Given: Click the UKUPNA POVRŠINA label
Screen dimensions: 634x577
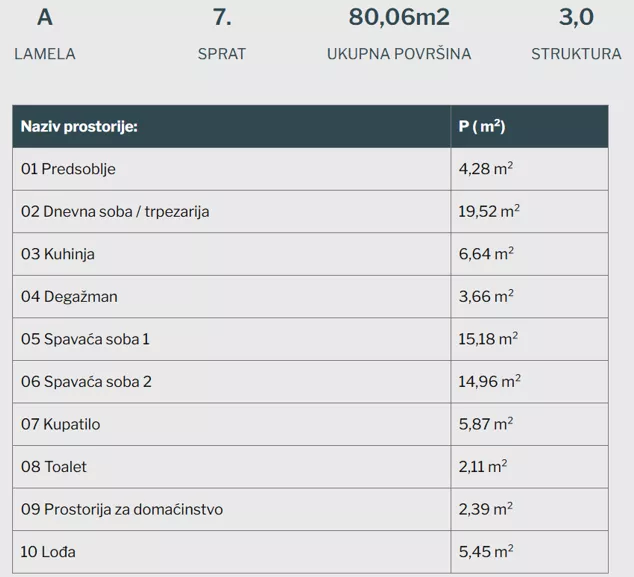Looking at the screenshot, I should [399, 54].
